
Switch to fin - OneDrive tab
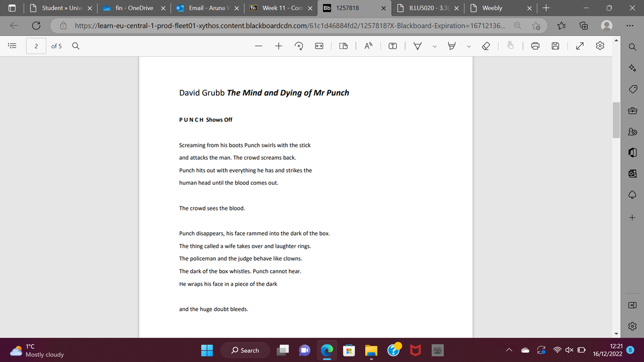click(134, 8)
